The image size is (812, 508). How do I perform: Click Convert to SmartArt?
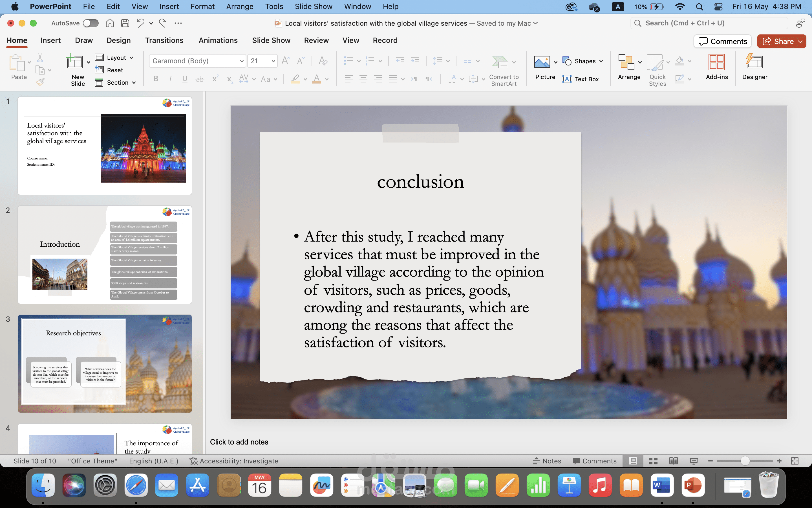click(504, 71)
